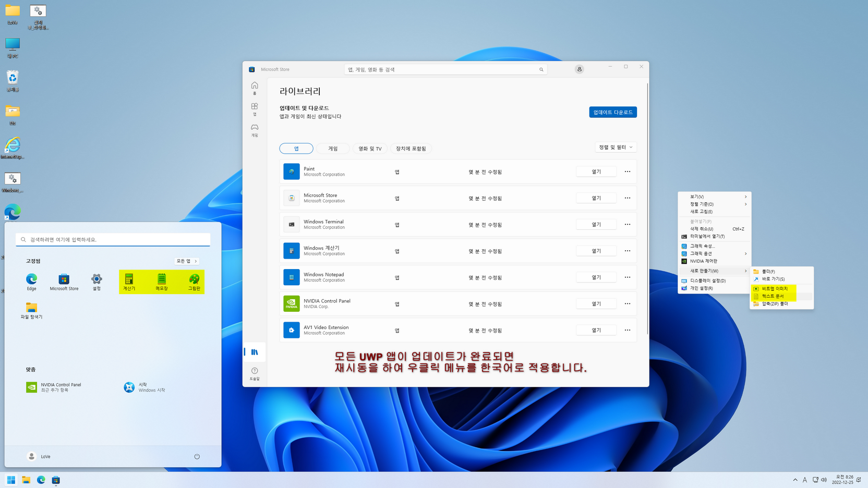Expand 모든 앱 list in Start menu
This screenshot has height=488, width=868.
pos(187,261)
